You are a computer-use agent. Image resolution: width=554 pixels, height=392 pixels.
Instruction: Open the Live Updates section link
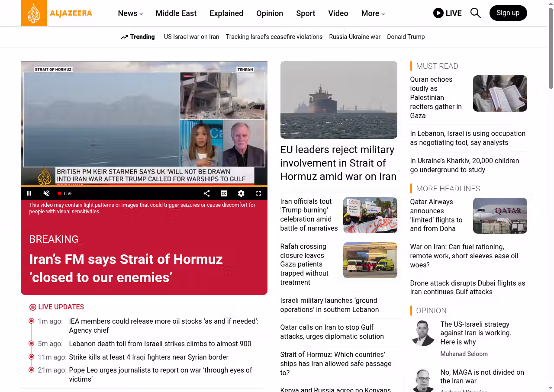click(61, 307)
